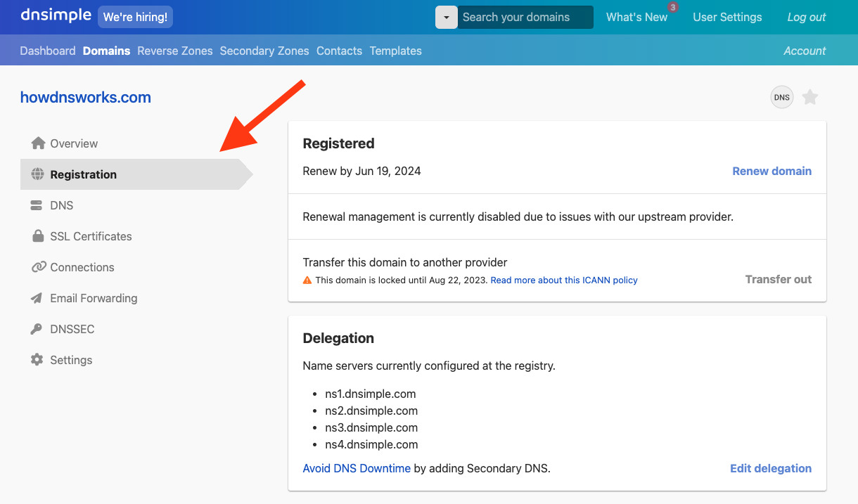The image size is (858, 504).
Task: Open the Secondary Zones tab
Action: click(x=264, y=51)
